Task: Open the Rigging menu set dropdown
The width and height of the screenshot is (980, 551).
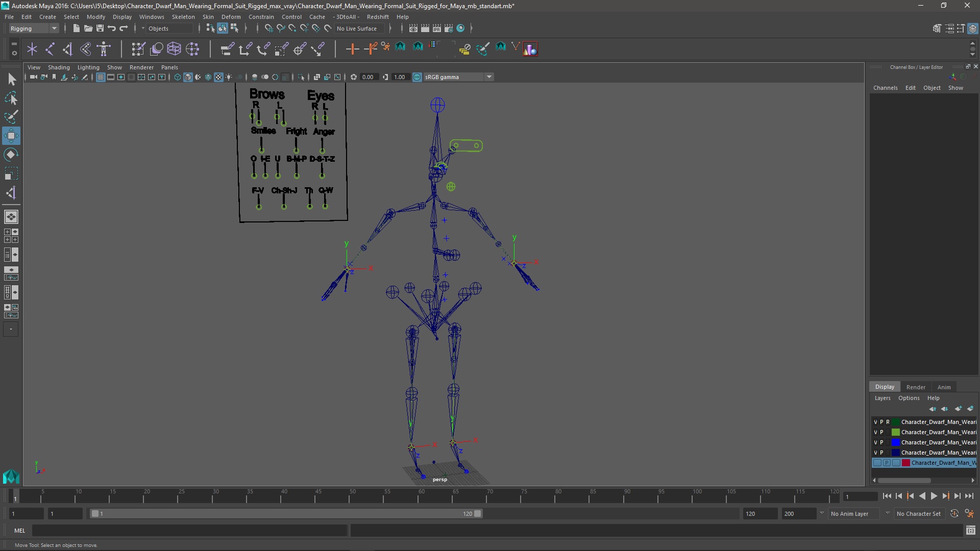Action: (x=34, y=29)
